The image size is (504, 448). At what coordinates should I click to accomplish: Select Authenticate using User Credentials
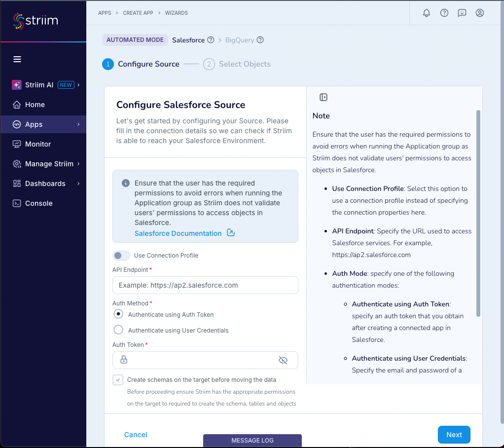point(118,330)
